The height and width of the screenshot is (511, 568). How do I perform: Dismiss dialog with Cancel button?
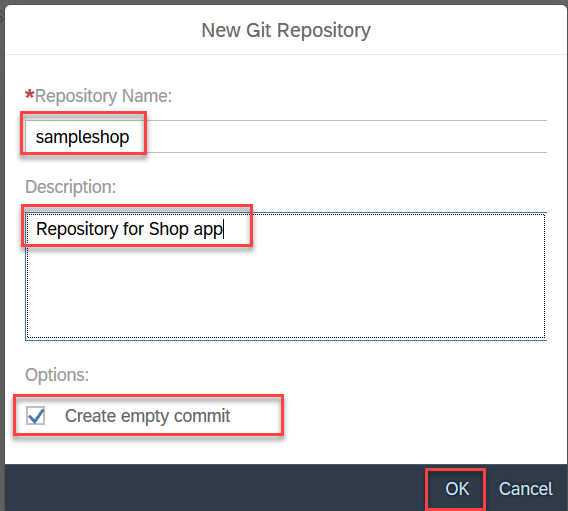[x=525, y=489]
